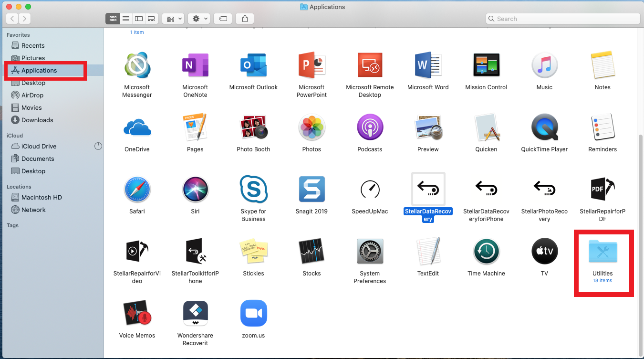Open Snagit 2019
Screen dimensions: 644x359
click(312, 190)
